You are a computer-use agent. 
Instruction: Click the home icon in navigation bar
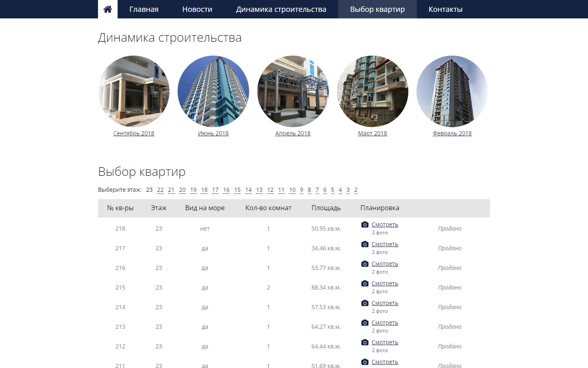tap(107, 9)
